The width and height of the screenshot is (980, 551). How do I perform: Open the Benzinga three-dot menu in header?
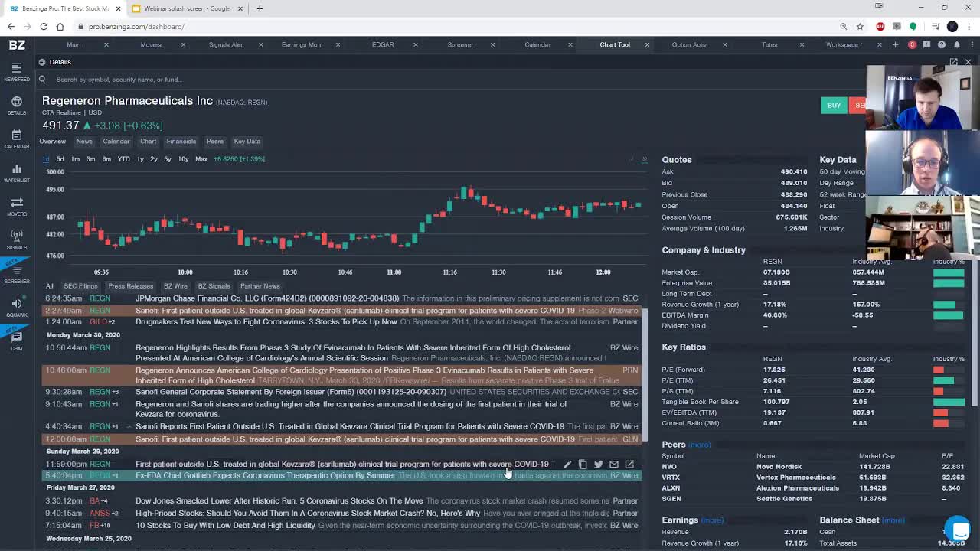(x=971, y=45)
